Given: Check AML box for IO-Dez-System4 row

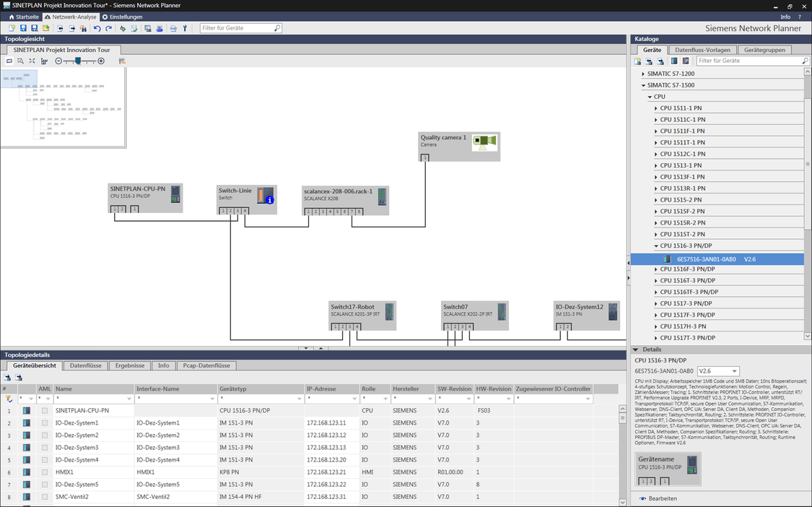Looking at the screenshot, I should coord(45,460).
